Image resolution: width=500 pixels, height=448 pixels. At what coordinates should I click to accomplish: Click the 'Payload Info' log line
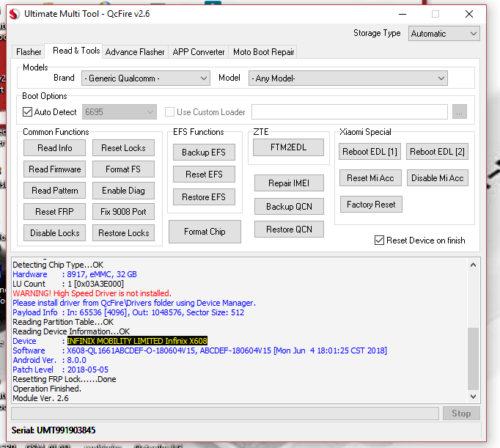pos(128,312)
